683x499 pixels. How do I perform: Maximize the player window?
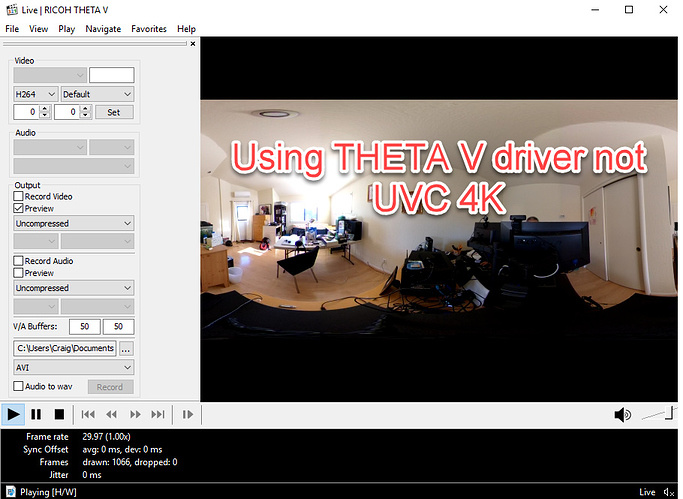point(629,10)
